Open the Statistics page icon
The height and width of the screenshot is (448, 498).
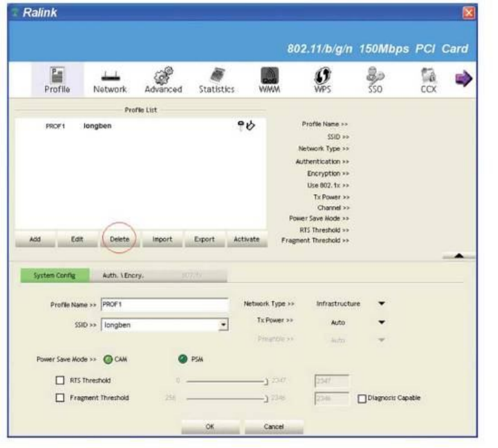point(216,80)
